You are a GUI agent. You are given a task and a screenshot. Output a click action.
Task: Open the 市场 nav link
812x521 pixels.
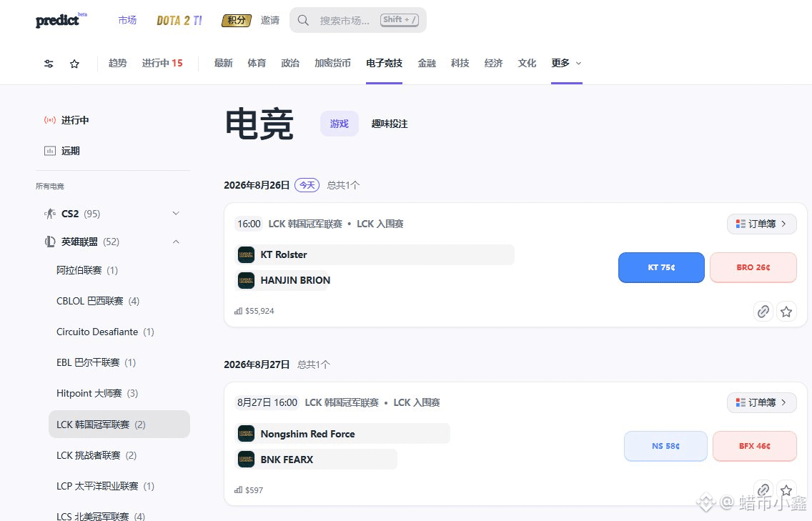(x=127, y=20)
